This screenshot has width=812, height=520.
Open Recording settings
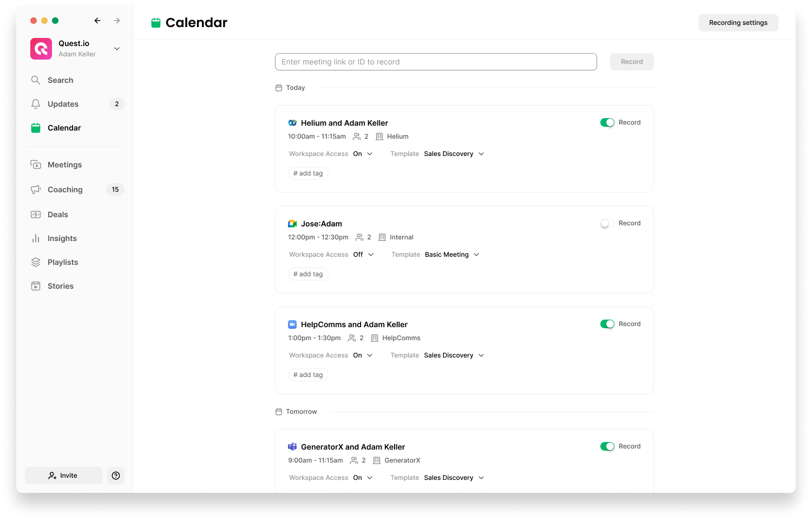tap(738, 22)
